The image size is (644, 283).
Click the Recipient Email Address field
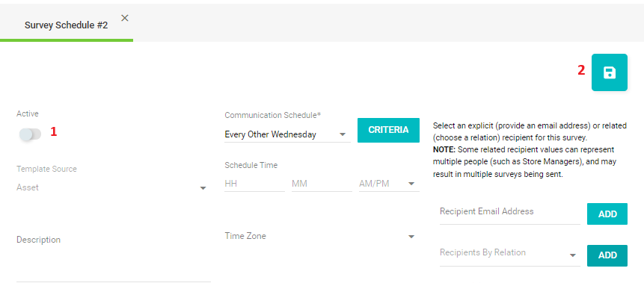tap(509, 214)
